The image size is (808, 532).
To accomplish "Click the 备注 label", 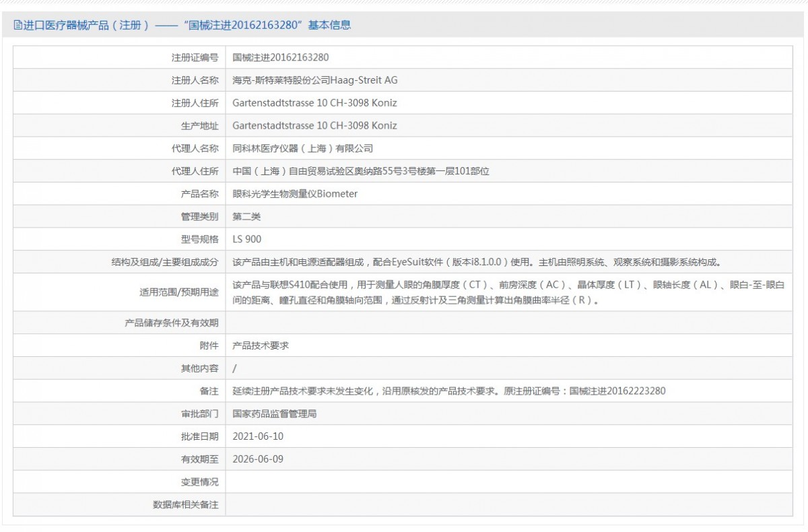I will [209, 391].
